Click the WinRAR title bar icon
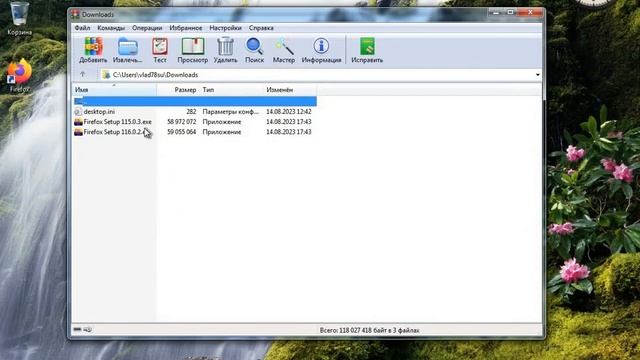The height and width of the screenshot is (360, 640). coord(76,15)
